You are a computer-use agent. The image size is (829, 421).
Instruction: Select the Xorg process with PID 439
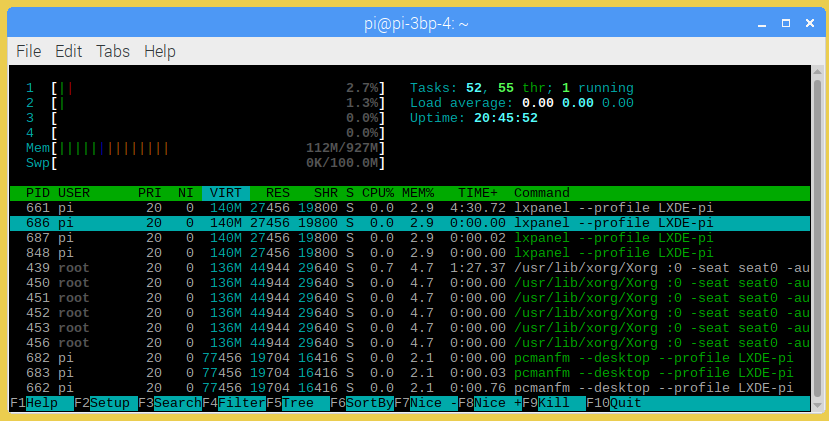(x=400, y=268)
